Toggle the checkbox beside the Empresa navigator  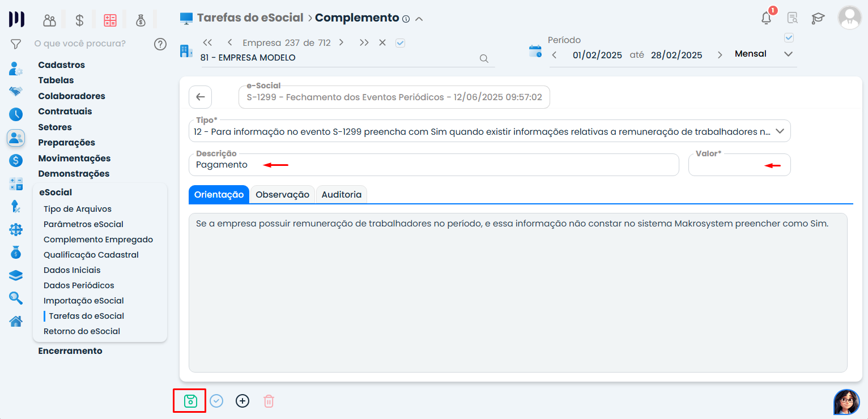[401, 42]
